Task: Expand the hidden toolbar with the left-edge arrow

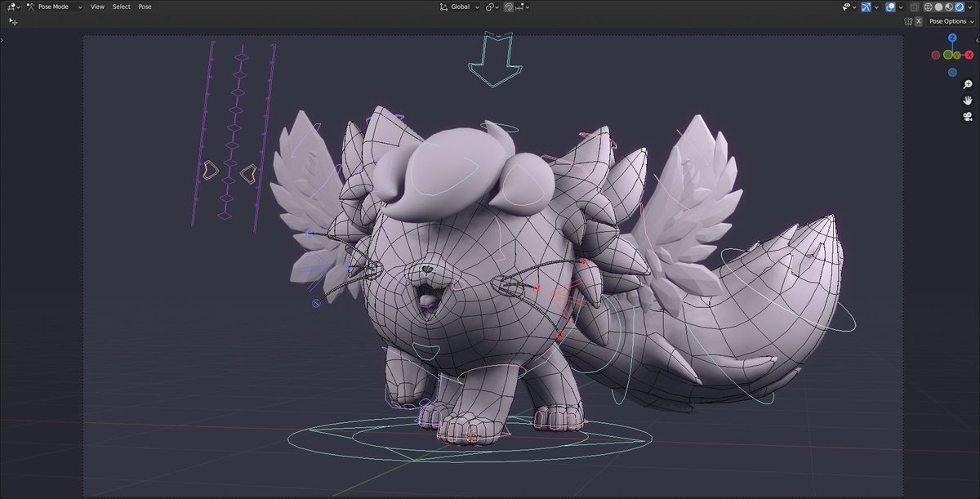Action: [2, 40]
